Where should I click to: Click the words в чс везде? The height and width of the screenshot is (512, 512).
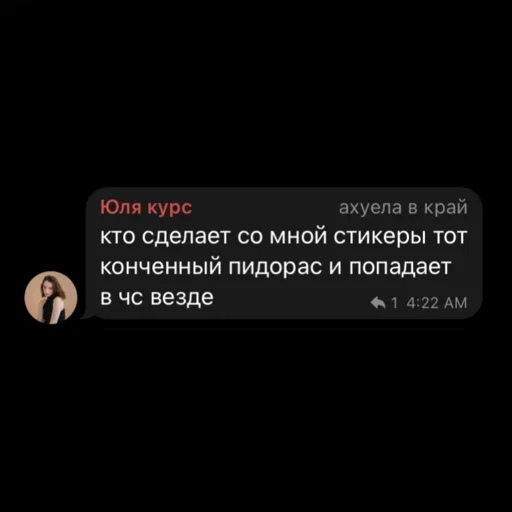click(157, 297)
